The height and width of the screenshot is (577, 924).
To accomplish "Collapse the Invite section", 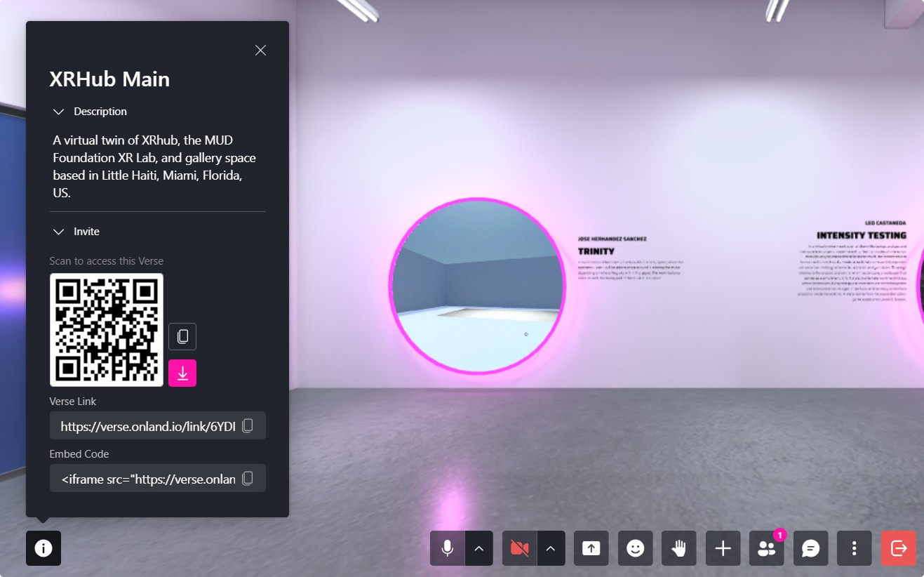I will (x=58, y=231).
